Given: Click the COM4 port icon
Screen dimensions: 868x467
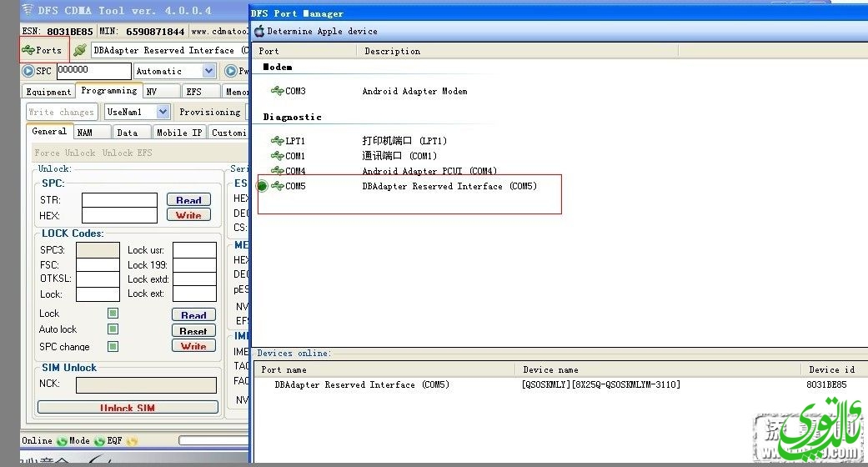Looking at the screenshot, I should click(x=278, y=171).
